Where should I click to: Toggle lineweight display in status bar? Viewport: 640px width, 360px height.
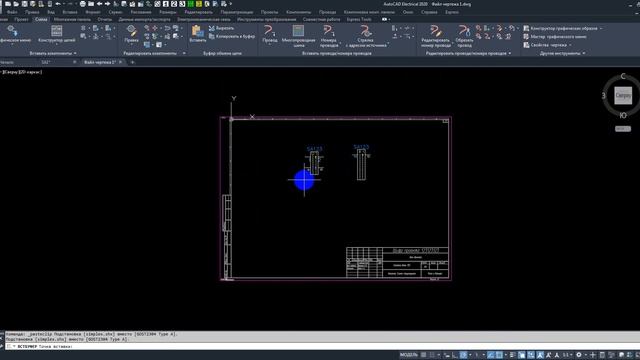pos(513,355)
